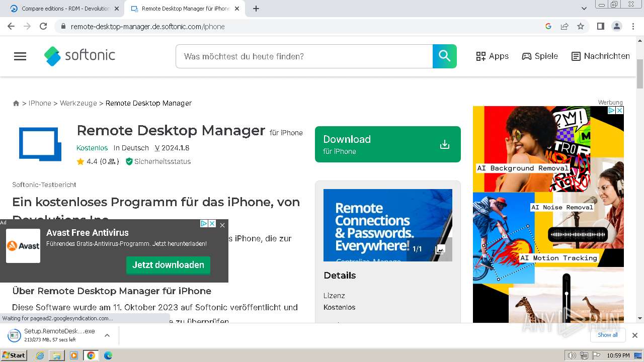
Task: Open the Chrome profile icon
Action: 616,26
